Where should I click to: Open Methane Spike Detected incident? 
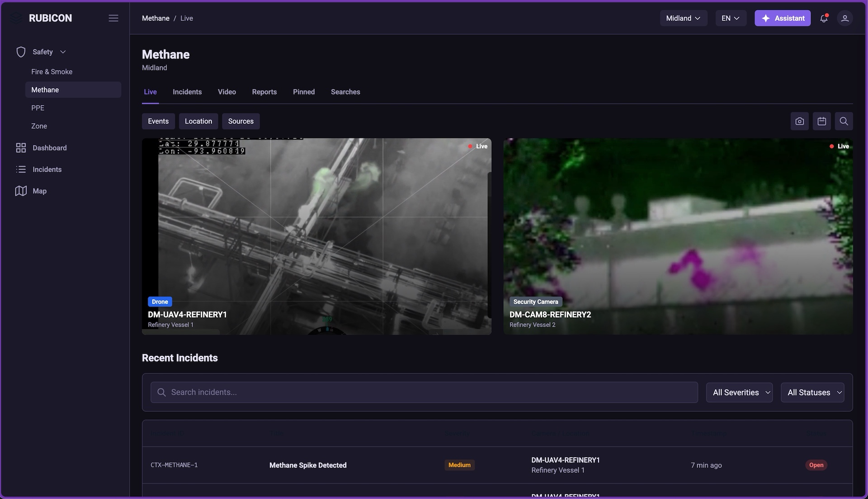(308, 465)
